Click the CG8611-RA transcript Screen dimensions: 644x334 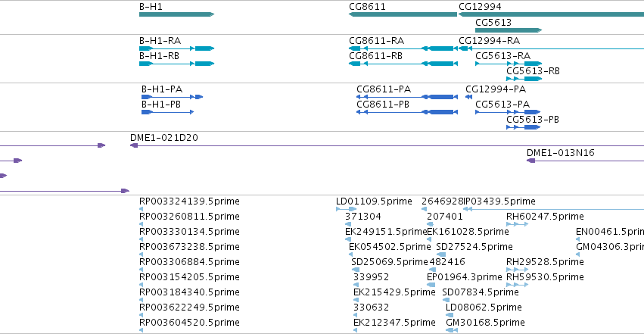pyautogui.click(x=403, y=48)
